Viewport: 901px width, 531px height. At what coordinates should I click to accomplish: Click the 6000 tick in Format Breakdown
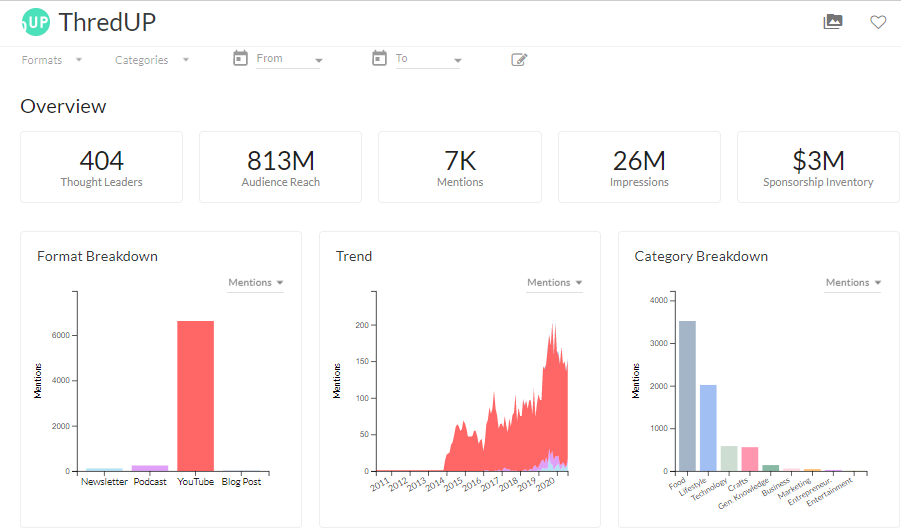60,335
